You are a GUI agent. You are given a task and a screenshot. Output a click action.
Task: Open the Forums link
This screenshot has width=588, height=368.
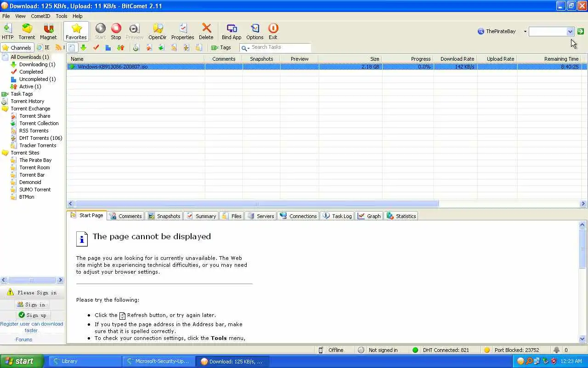(x=24, y=339)
